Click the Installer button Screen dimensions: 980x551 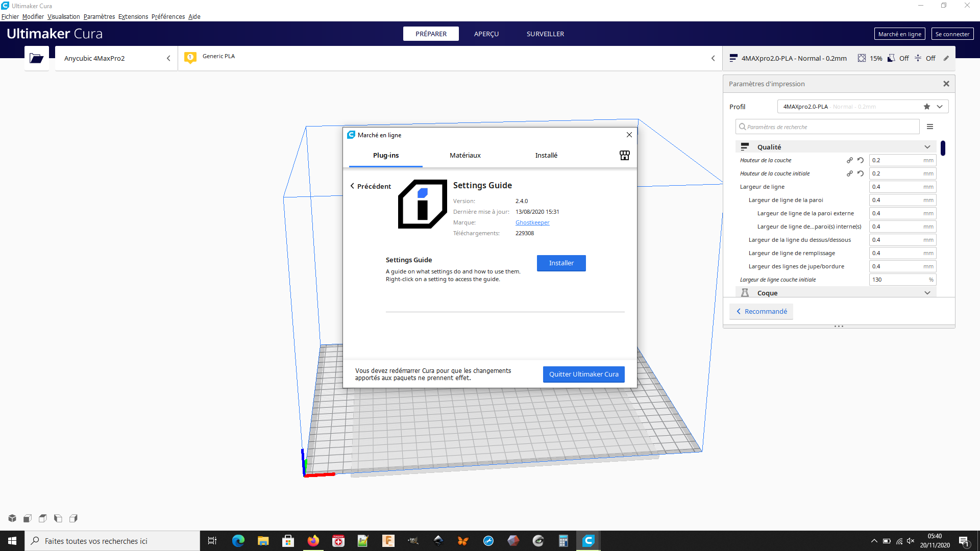point(561,263)
